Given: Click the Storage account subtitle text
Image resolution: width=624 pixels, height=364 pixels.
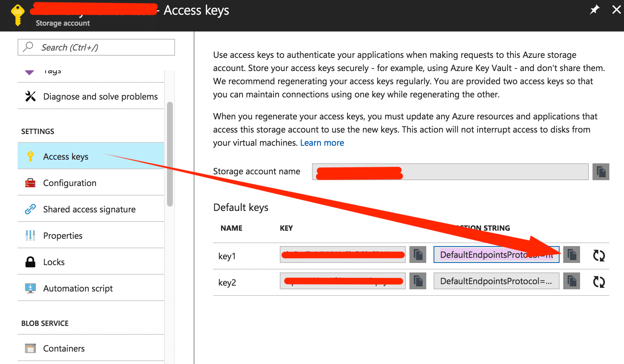Looking at the screenshot, I should (x=63, y=23).
